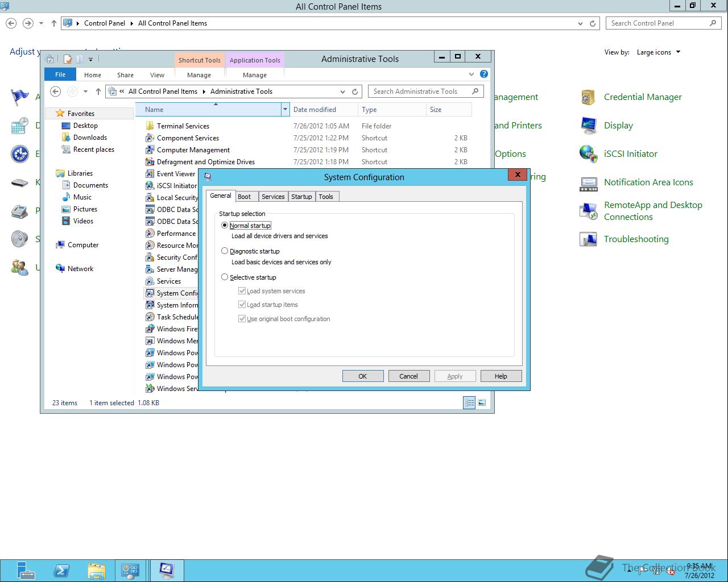The image size is (728, 582).
Task: Launch PowerShell from the taskbar
Action: [61, 571]
